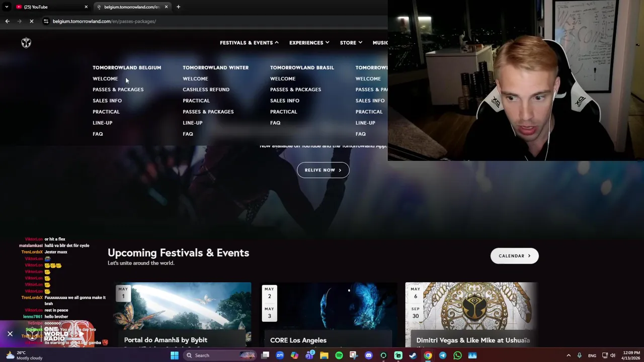Image resolution: width=644 pixels, height=362 pixels.
Task: Open Tomorrowland Brasil heading link
Action: coord(302,67)
